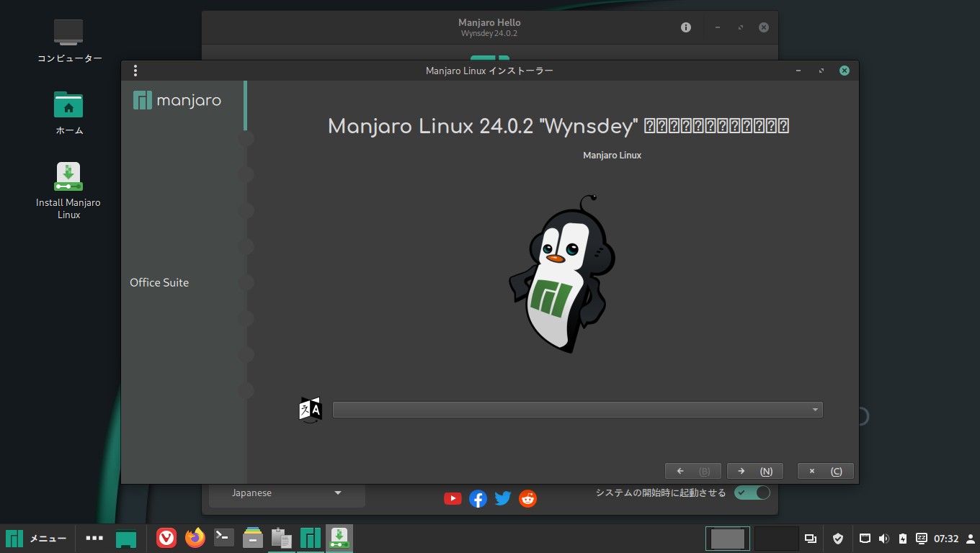Image resolution: width=980 pixels, height=553 pixels.
Task: Switch to second workspace thumbnail
Action: [776, 539]
